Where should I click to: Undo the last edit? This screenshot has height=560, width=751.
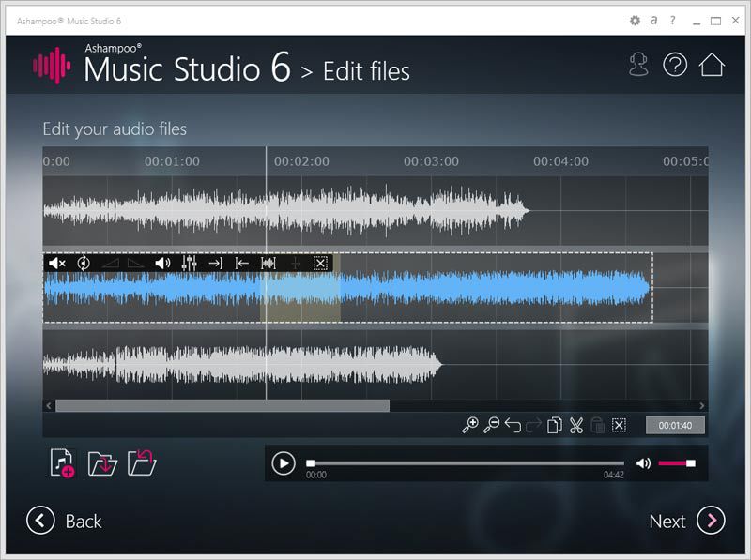coord(513,425)
